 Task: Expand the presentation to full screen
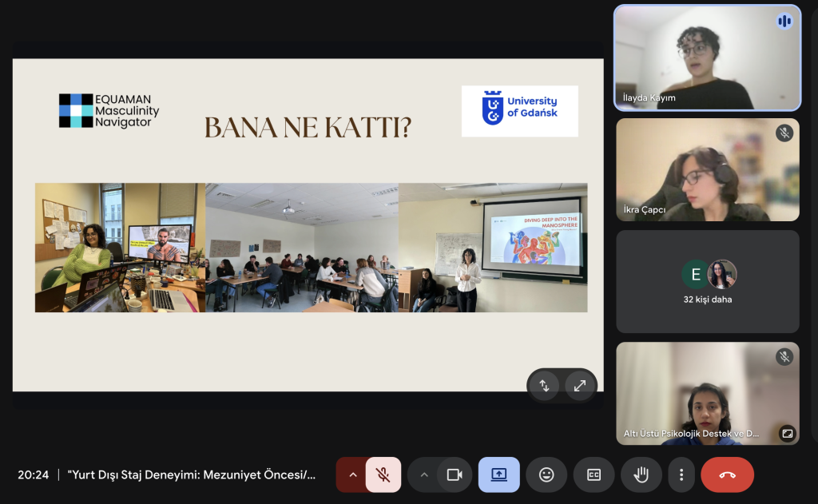[580, 386]
